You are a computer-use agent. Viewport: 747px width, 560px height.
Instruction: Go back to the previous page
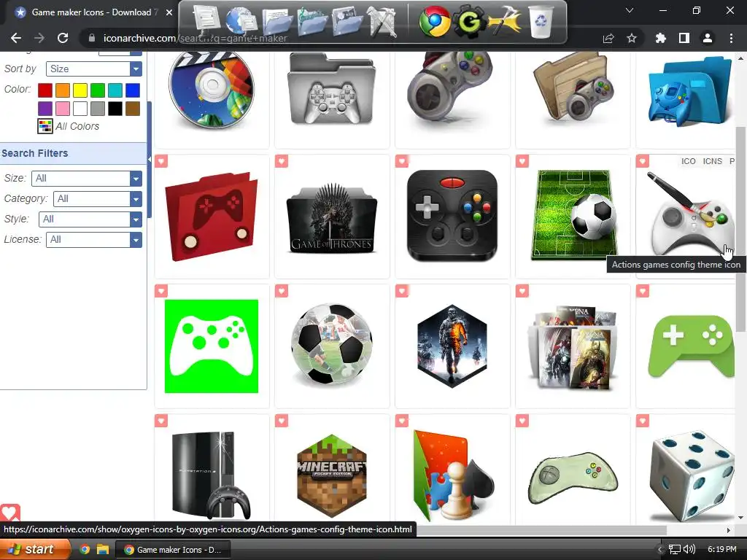click(16, 38)
